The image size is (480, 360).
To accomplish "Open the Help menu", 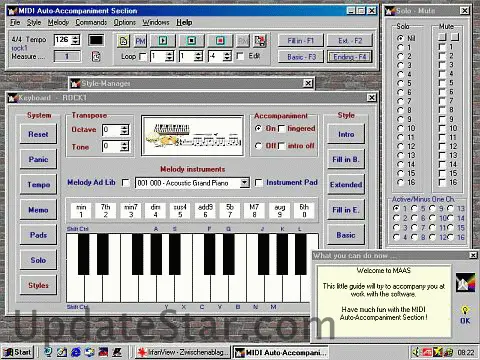I will point(184,22).
